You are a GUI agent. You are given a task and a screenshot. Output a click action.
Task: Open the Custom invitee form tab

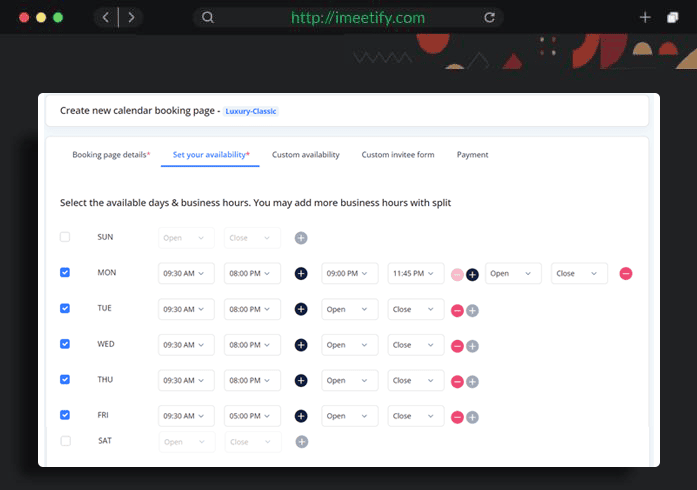click(x=398, y=155)
